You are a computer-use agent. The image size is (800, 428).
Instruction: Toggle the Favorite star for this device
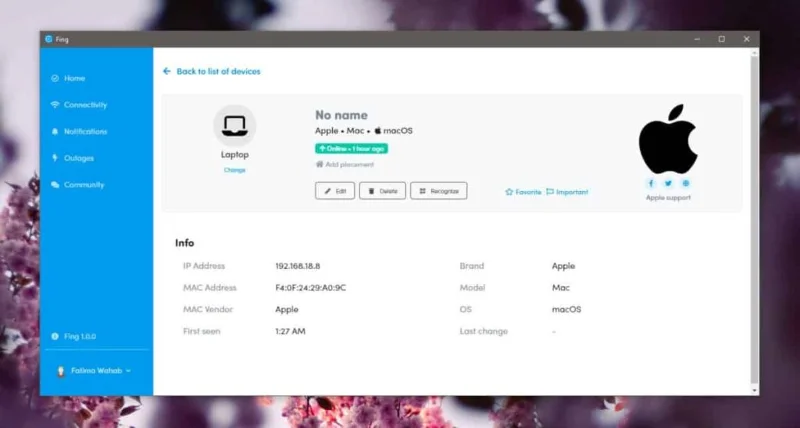click(x=523, y=192)
